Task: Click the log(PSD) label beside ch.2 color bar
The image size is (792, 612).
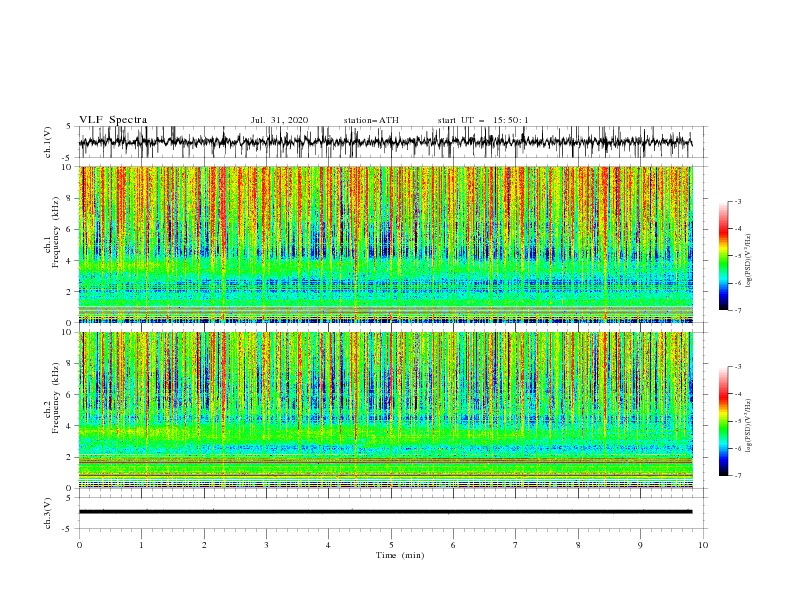Action: (749, 425)
